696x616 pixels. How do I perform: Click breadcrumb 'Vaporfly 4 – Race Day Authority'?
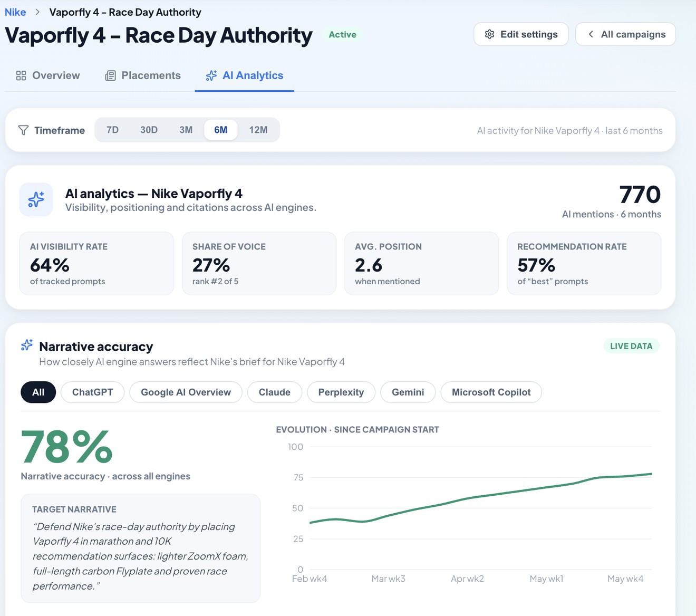click(x=125, y=12)
